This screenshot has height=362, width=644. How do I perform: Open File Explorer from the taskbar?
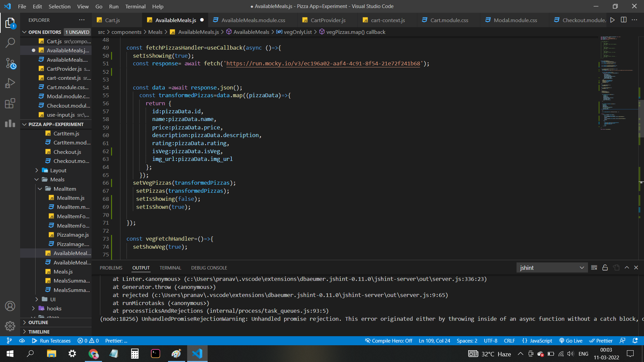(x=51, y=354)
